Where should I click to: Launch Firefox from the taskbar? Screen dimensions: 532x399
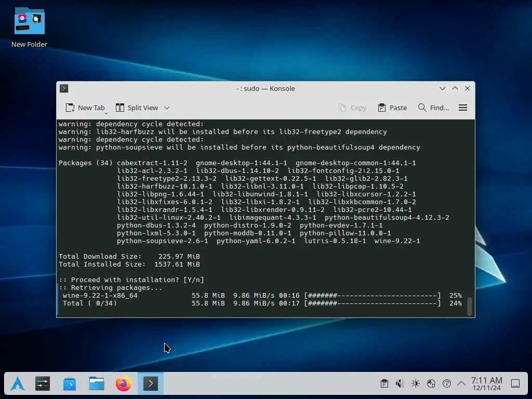coord(124,384)
